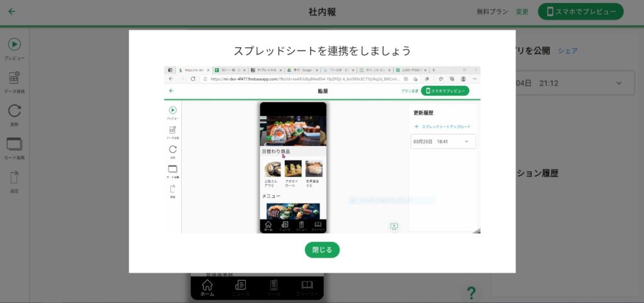Select the データ連携 sidebar icon
Viewport: 644px width, 303px height.
(x=14, y=79)
